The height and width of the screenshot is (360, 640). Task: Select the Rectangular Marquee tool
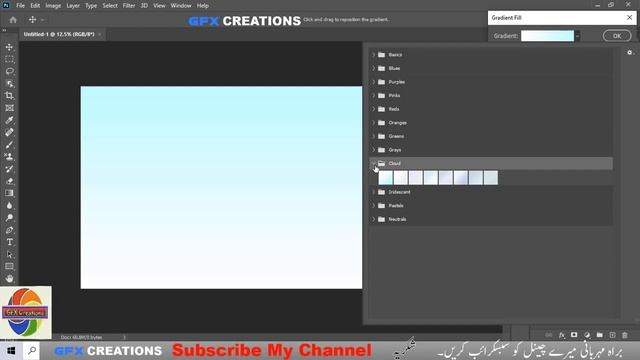pyautogui.click(x=9, y=60)
